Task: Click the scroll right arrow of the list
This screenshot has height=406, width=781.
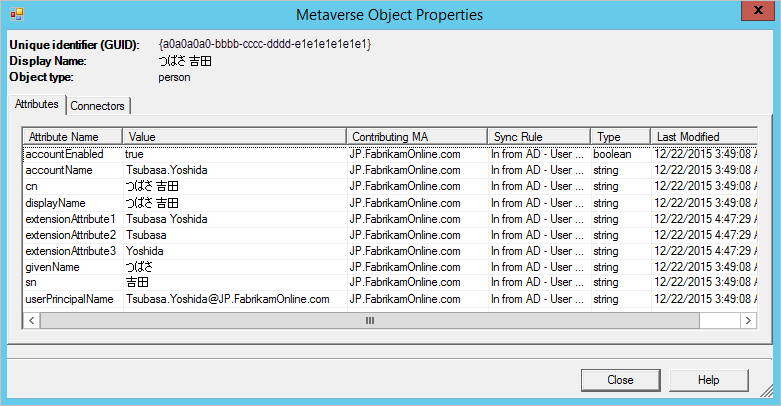Action: click(748, 320)
